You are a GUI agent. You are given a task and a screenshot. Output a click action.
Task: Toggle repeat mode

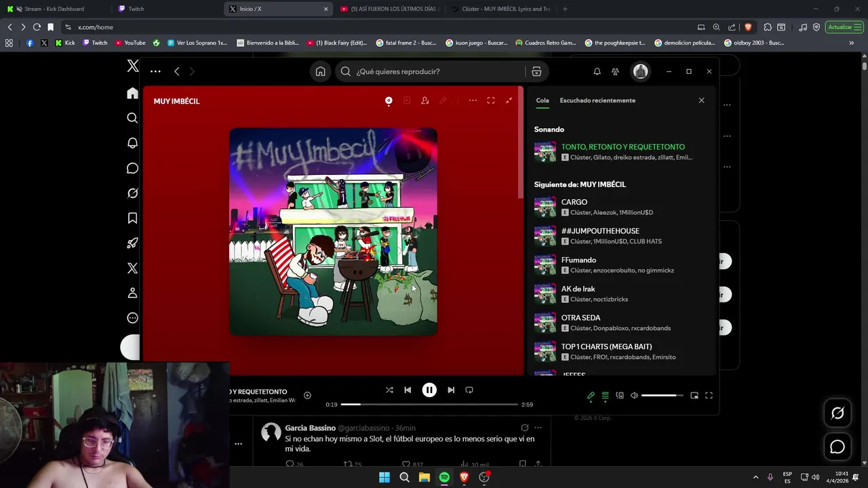point(469,390)
